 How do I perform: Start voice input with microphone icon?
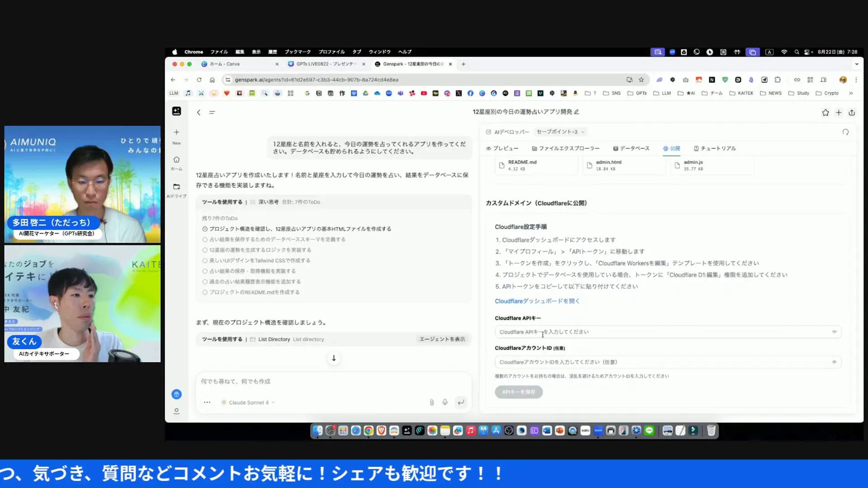tap(445, 402)
